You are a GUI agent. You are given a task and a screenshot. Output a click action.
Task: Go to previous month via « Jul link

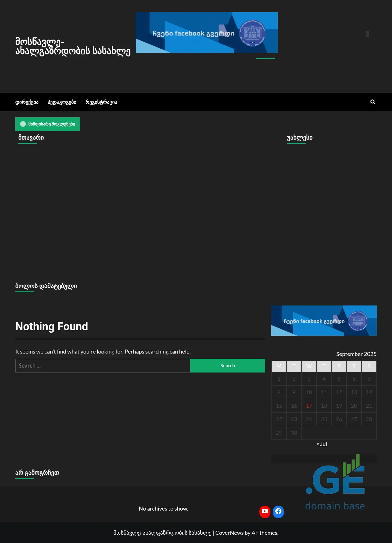[322, 444]
